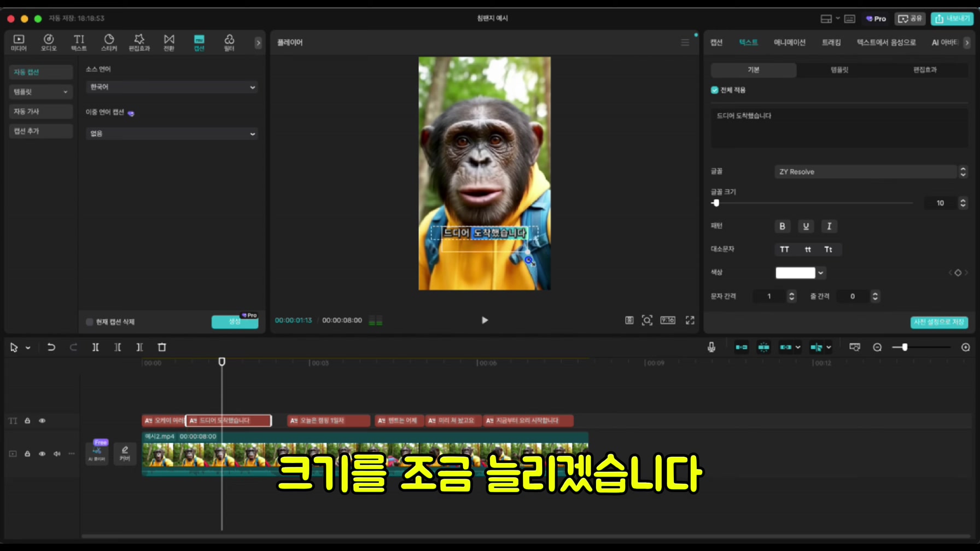Screen dimensions: 980x551
Task: Open the Stickers (스티커) panel
Action: click(109, 42)
